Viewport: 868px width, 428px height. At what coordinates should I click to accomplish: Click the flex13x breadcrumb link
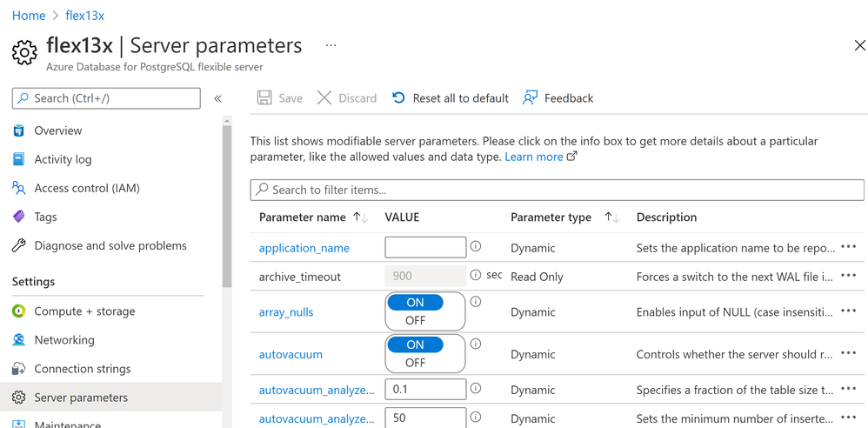pyautogui.click(x=84, y=16)
